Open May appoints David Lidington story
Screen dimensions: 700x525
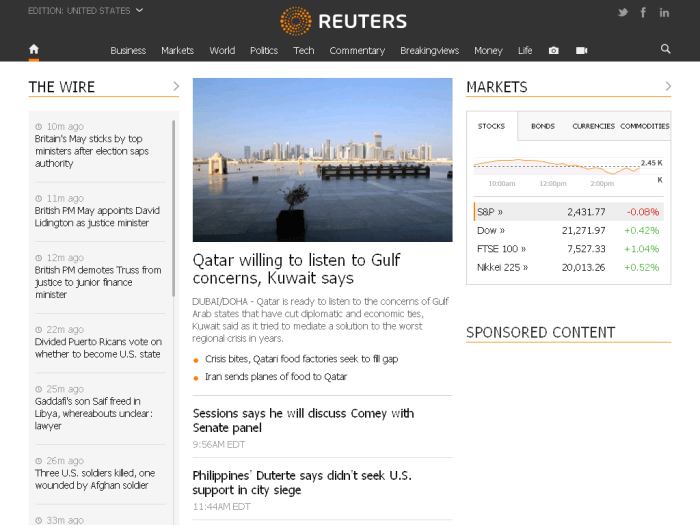point(97,217)
